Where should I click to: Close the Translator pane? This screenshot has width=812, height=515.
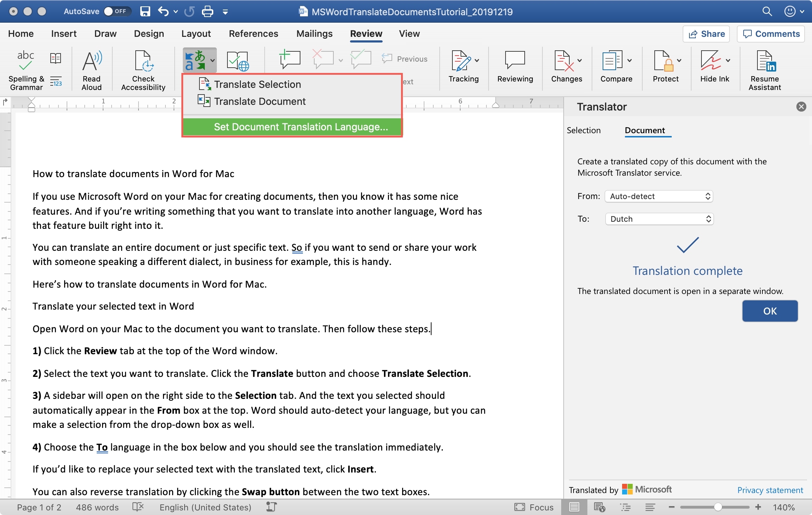click(801, 107)
